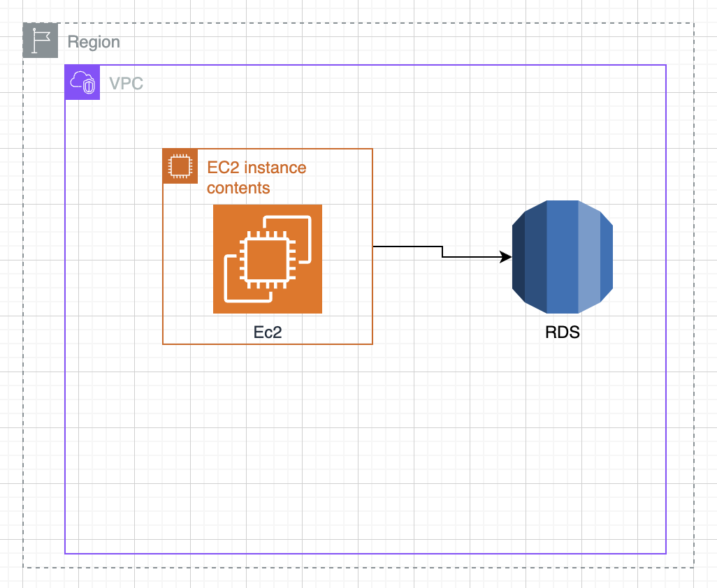Click the VPC cloud shield icon
This screenshot has height=588, width=717.
pyautogui.click(x=82, y=82)
